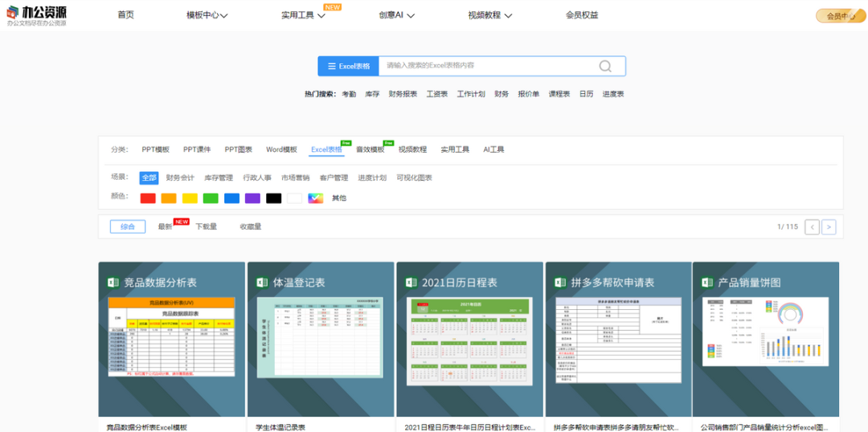Image resolution: width=868 pixels, height=432 pixels.
Task: Select the 视频教程 category tab
Action: (x=413, y=149)
